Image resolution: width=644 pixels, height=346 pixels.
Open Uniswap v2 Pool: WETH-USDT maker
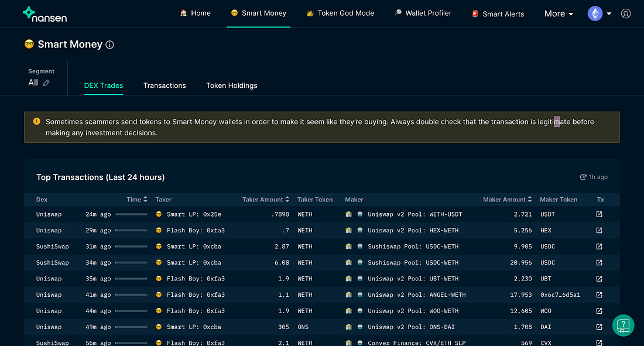(415, 214)
